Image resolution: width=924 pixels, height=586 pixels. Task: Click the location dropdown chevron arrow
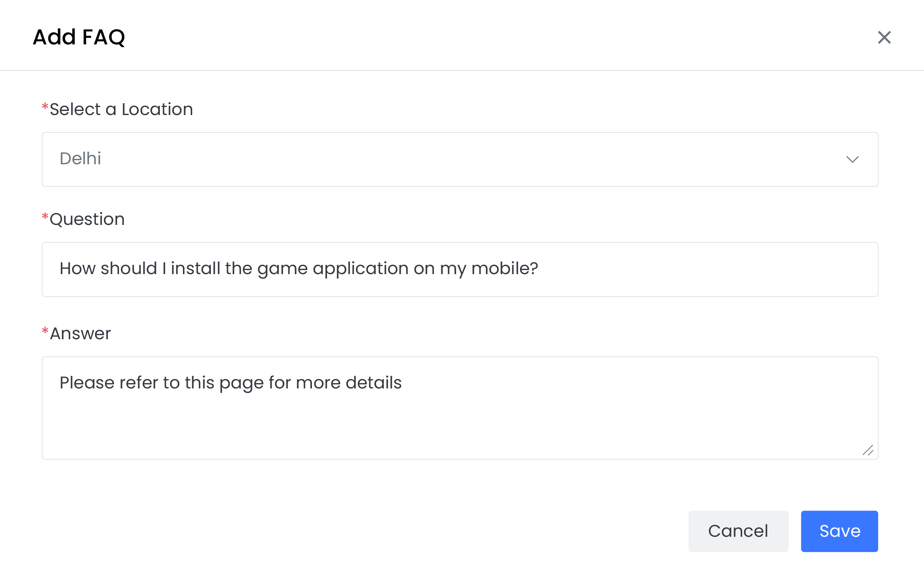click(x=852, y=159)
